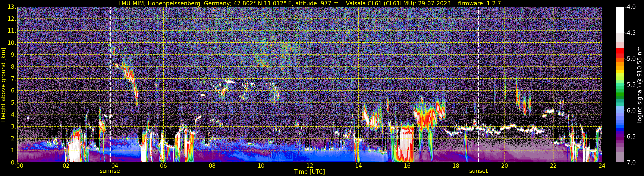
Task: Click the time axis tick label 14
Action: coord(358,166)
